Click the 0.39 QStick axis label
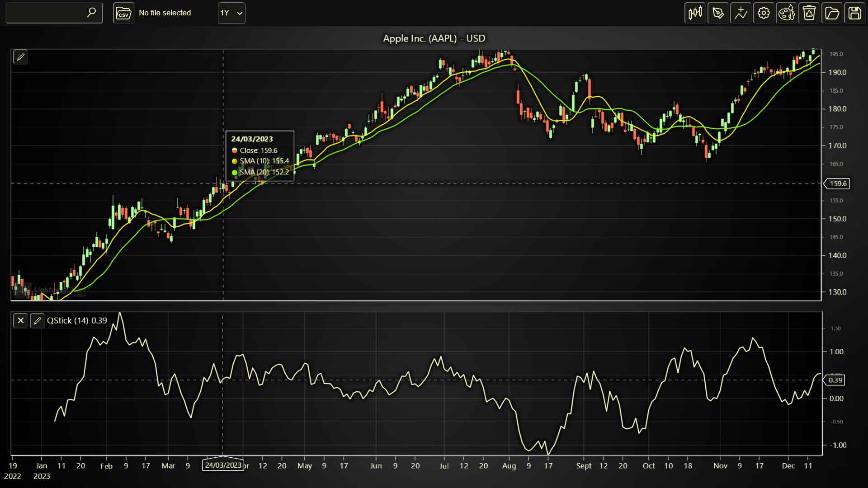The height and width of the screenshot is (488, 868). click(x=835, y=380)
